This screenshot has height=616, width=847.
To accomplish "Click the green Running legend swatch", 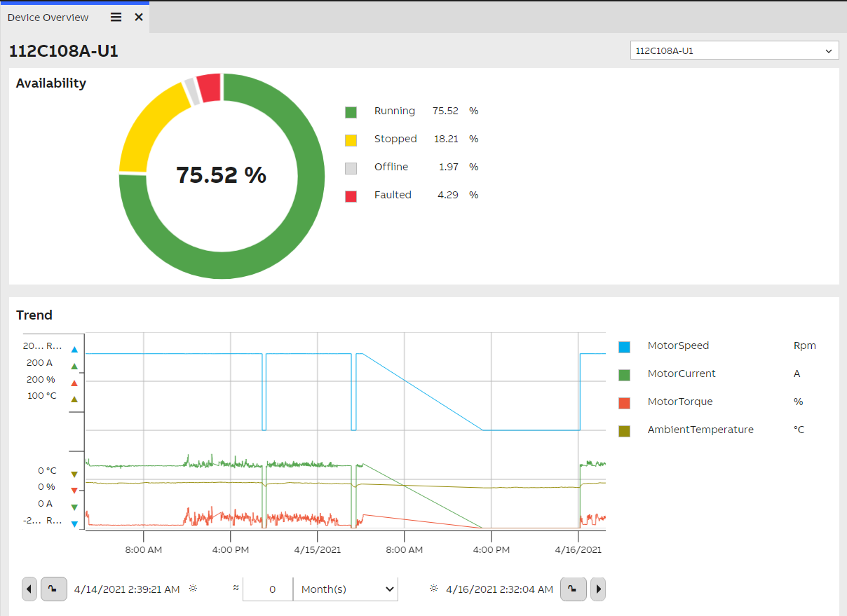I will [x=351, y=112].
